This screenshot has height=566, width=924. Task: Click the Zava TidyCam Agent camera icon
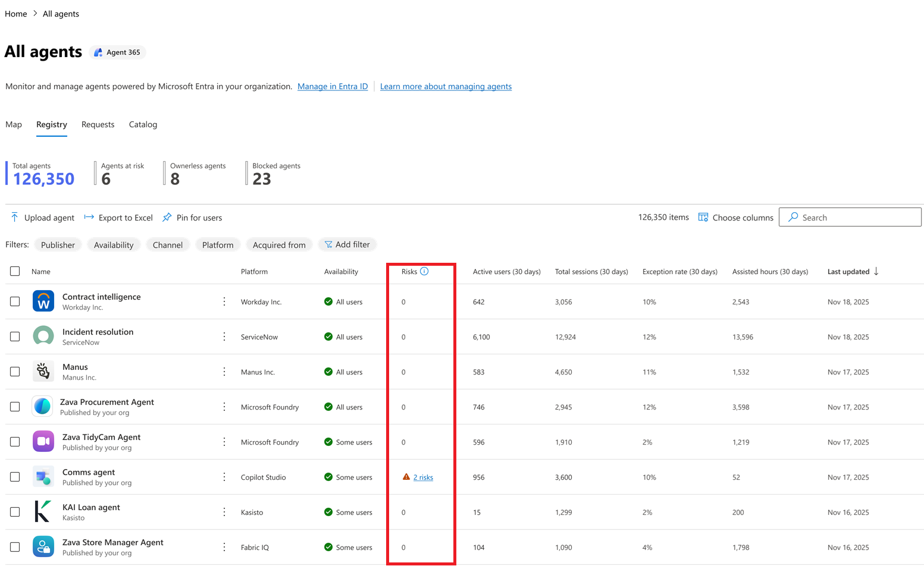[43, 442]
